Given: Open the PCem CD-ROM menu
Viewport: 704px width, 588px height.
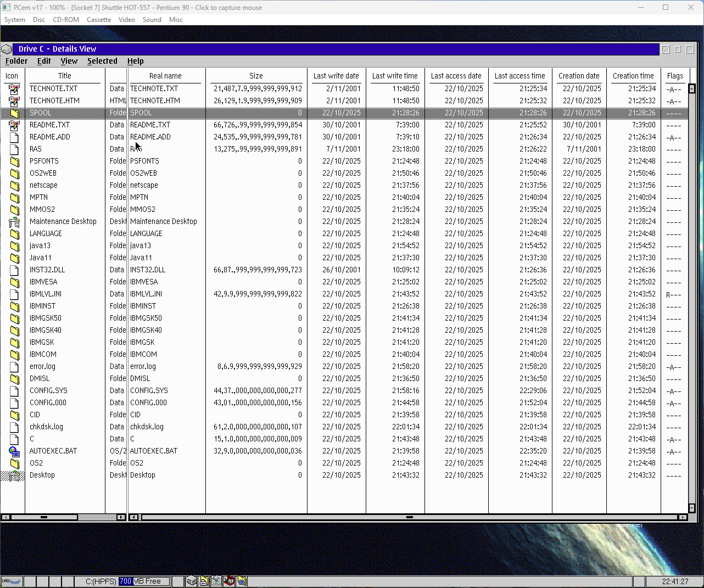Looking at the screenshot, I should (66, 20).
